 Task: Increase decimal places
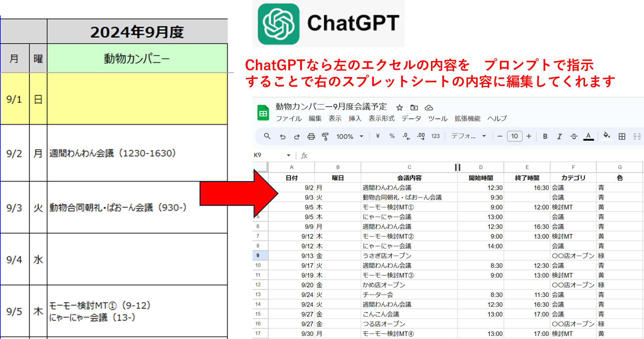click(x=421, y=136)
